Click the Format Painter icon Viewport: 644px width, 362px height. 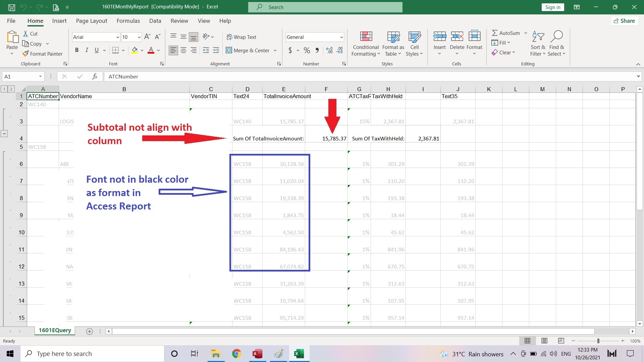pyautogui.click(x=25, y=54)
